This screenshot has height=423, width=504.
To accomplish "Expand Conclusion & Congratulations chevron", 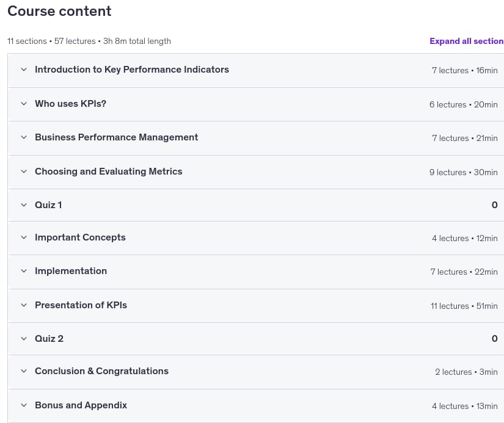I will (x=24, y=371).
